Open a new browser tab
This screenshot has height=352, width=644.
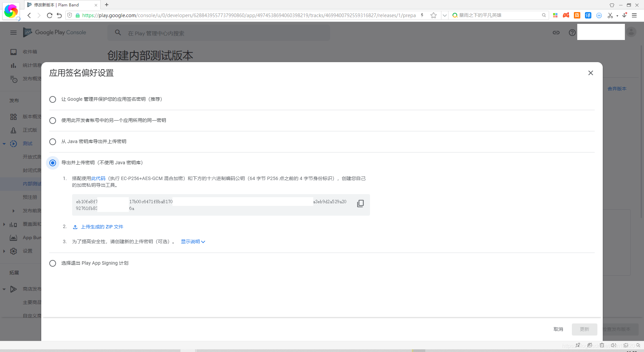click(107, 5)
